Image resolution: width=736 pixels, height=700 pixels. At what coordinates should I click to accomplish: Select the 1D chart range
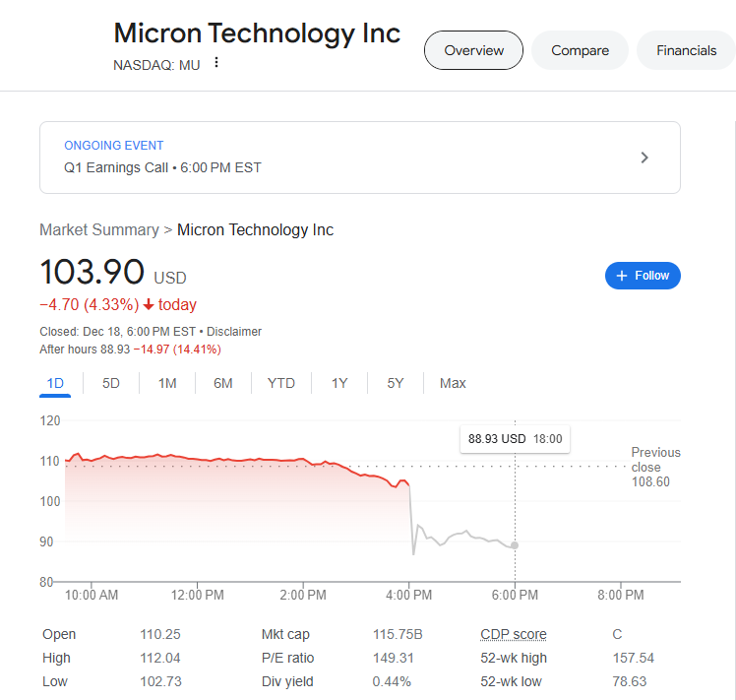55,383
